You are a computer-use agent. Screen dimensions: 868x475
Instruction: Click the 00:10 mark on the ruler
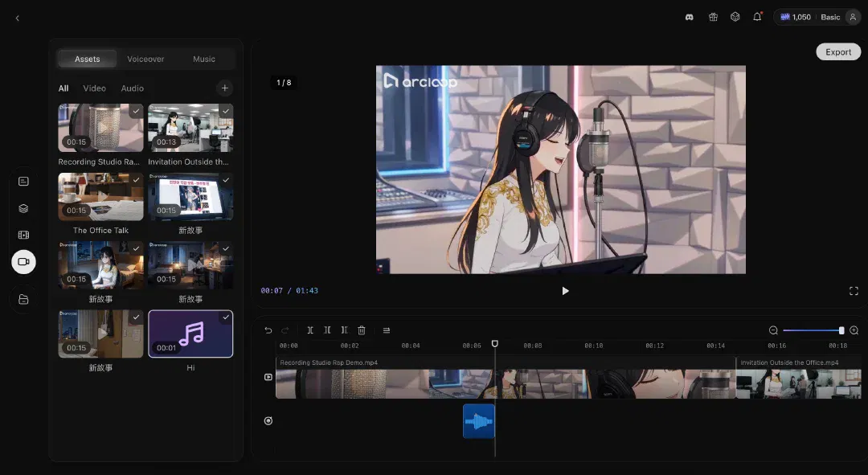[x=593, y=346]
